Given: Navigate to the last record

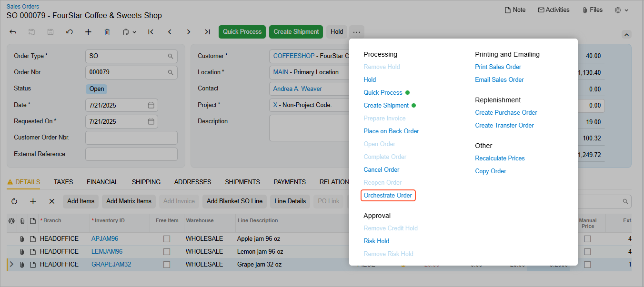Looking at the screenshot, I should click(207, 32).
